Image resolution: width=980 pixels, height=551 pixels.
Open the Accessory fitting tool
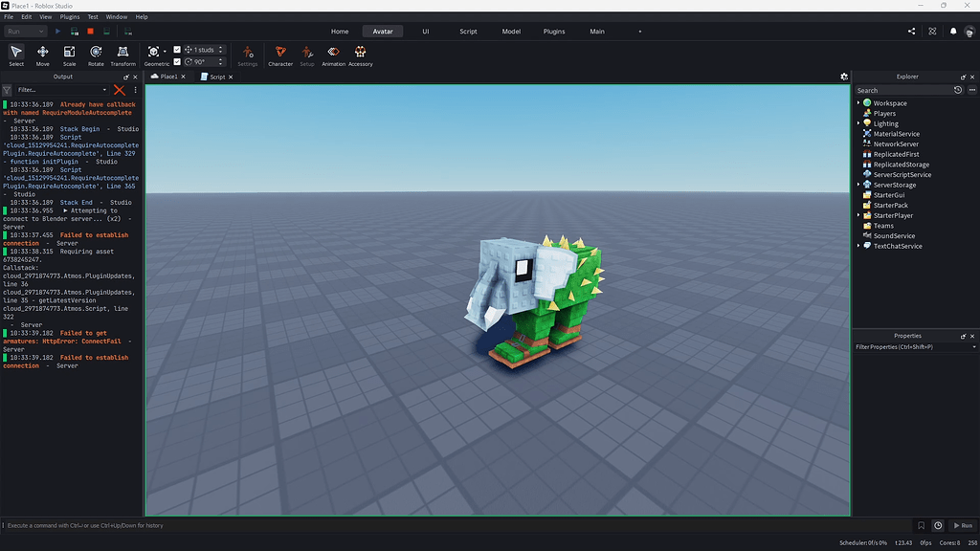(361, 55)
